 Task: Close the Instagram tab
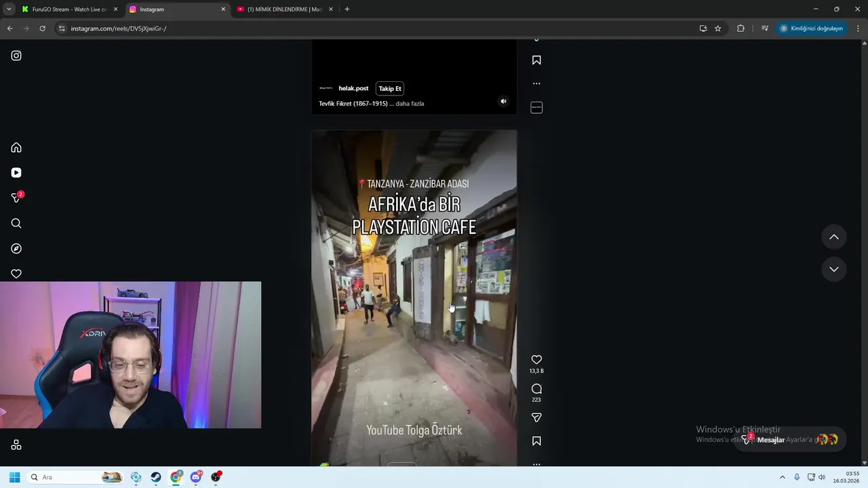[x=223, y=9]
